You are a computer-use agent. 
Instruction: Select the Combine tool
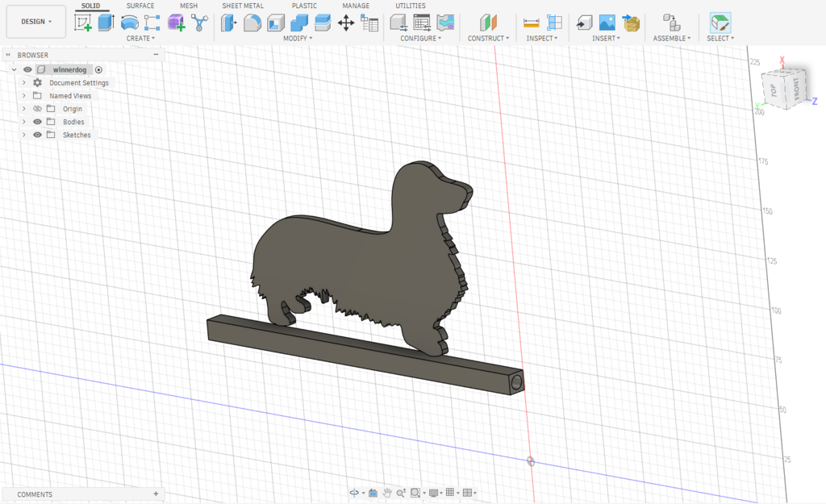point(299,23)
